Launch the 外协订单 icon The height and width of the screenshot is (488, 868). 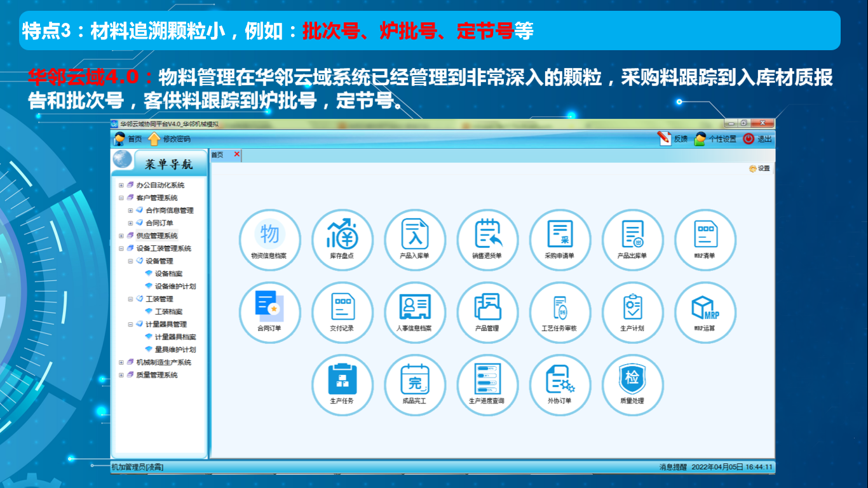560,385
